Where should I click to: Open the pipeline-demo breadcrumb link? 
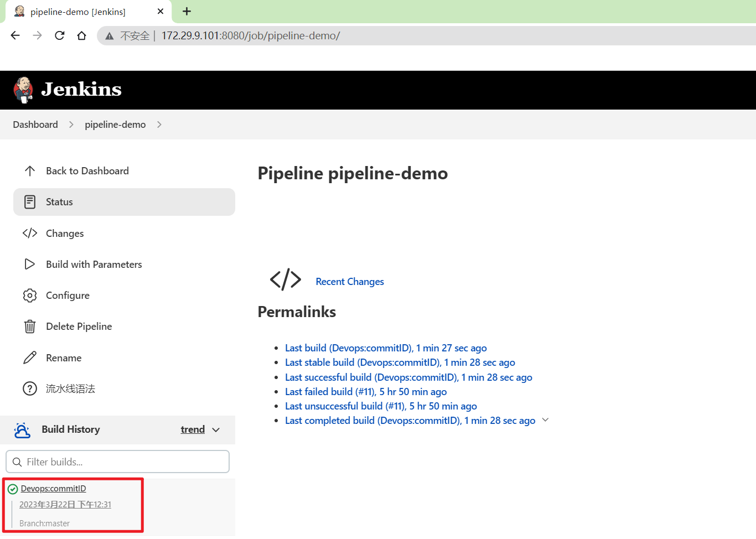[x=115, y=125]
